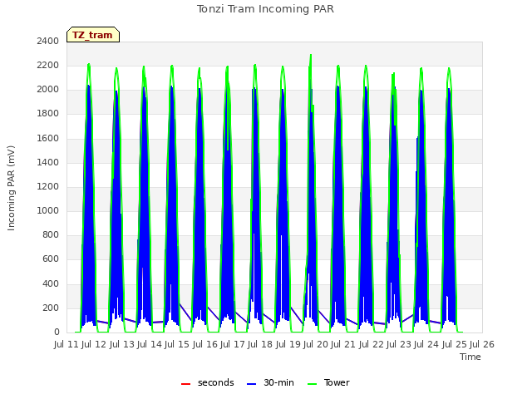Click the Jul 23 x-axis date label

399,344
